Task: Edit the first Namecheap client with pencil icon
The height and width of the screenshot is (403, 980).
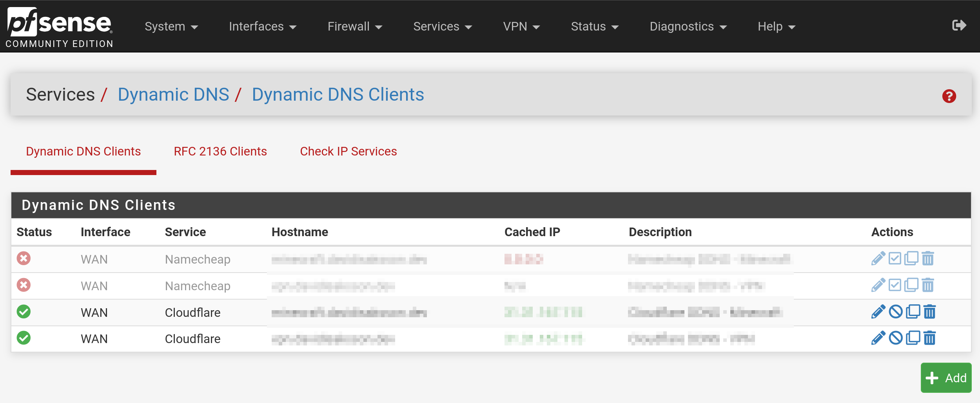Action: coord(878,258)
